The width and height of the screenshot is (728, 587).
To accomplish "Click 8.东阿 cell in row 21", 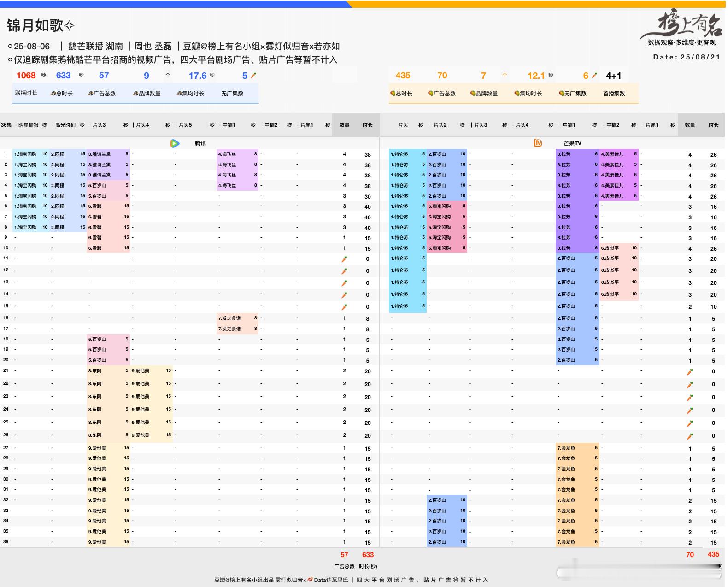I will [x=108, y=370].
